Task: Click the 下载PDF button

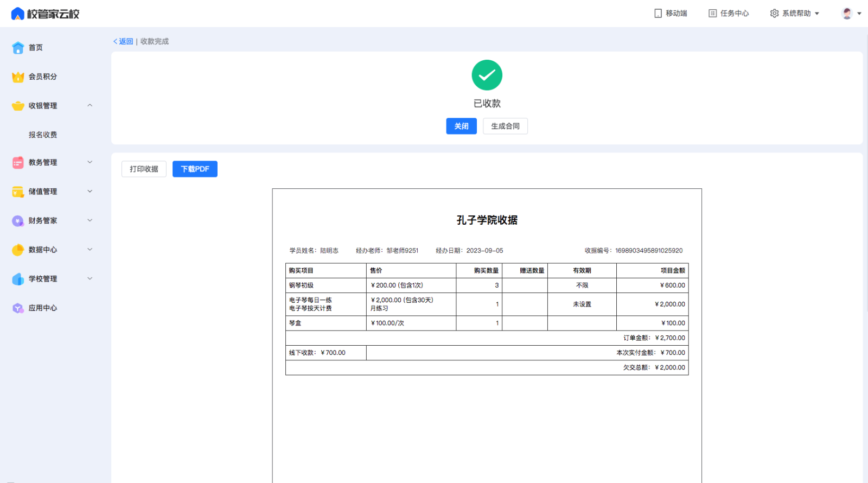Action: pos(195,169)
